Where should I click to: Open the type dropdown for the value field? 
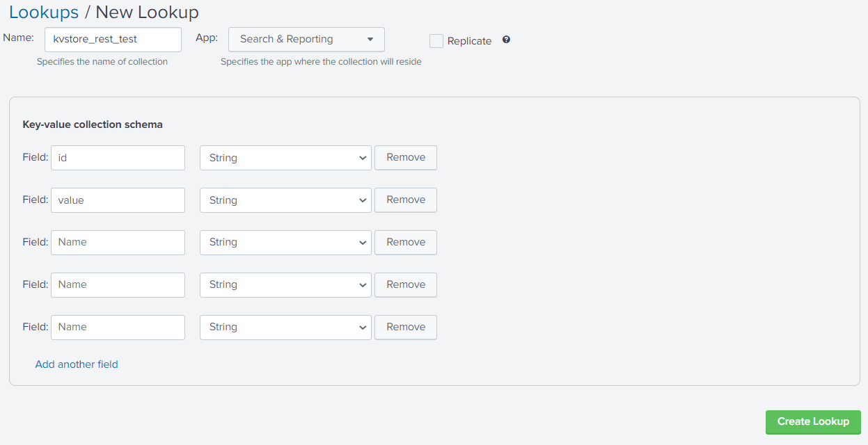click(x=285, y=200)
